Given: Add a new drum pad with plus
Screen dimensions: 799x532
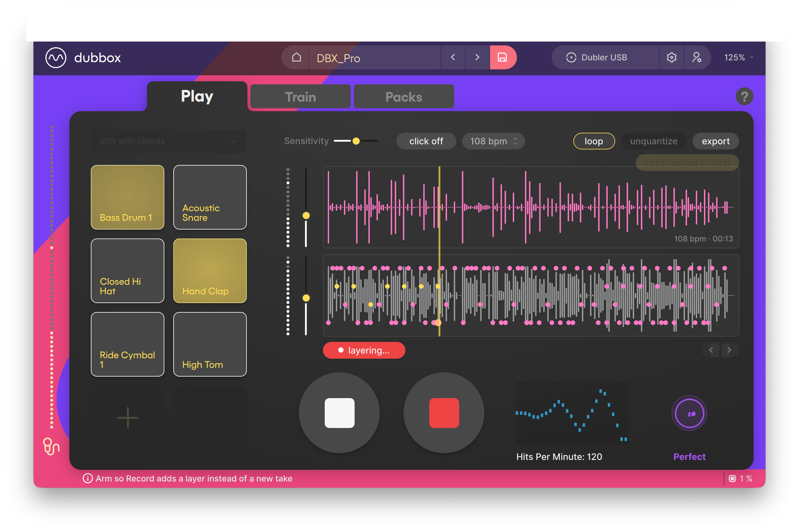Looking at the screenshot, I should [128, 417].
